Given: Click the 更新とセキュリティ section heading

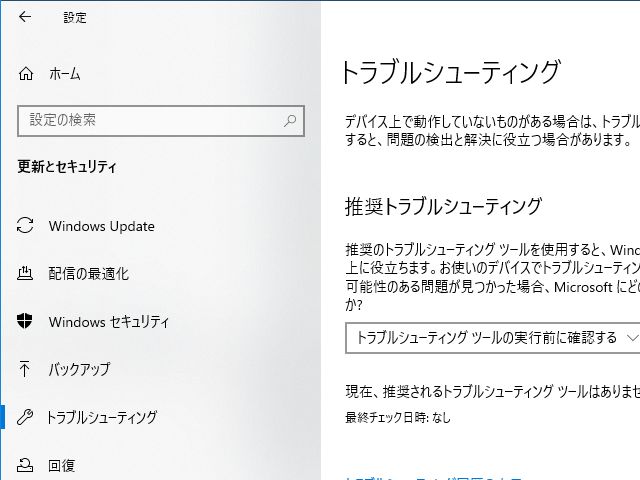Looking at the screenshot, I should click(x=67, y=167).
